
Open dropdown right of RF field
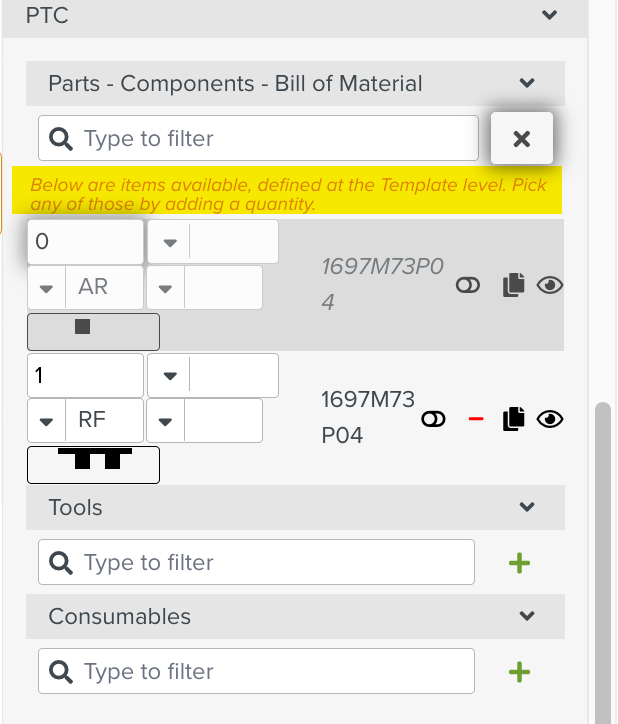pyautogui.click(x=165, y=421)
